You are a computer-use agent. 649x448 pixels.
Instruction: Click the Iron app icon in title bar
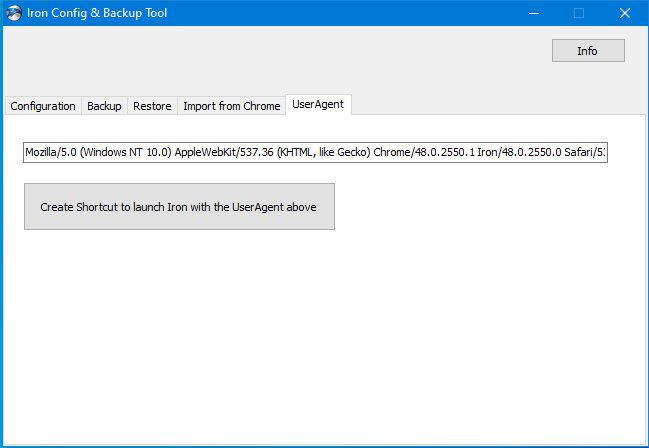(14, 13)
